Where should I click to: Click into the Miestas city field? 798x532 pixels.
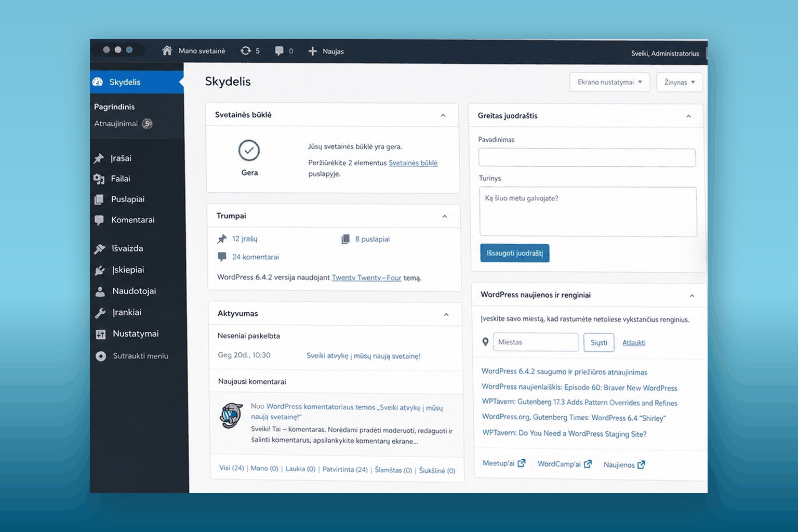pyautogui.click(x=536, y=342)
